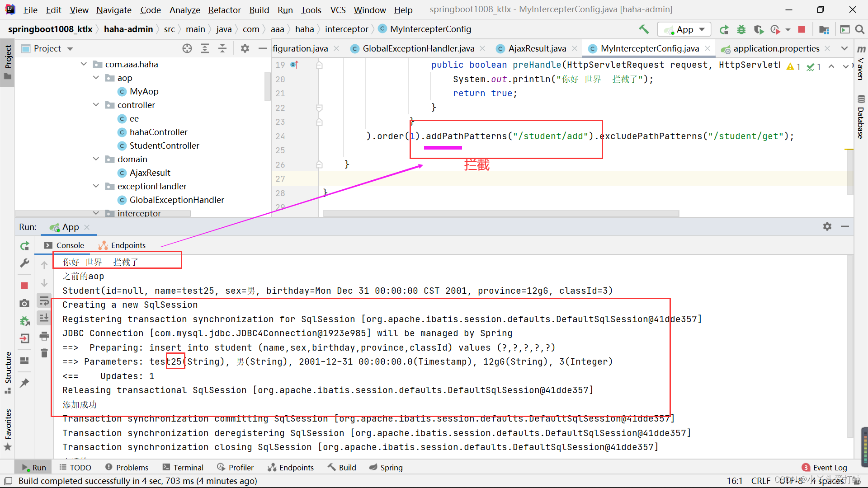The height and width of the screenshot is (488, 868).
Task: Switch to AjaxResult.java tab
Action: click(x=537, y=48)
